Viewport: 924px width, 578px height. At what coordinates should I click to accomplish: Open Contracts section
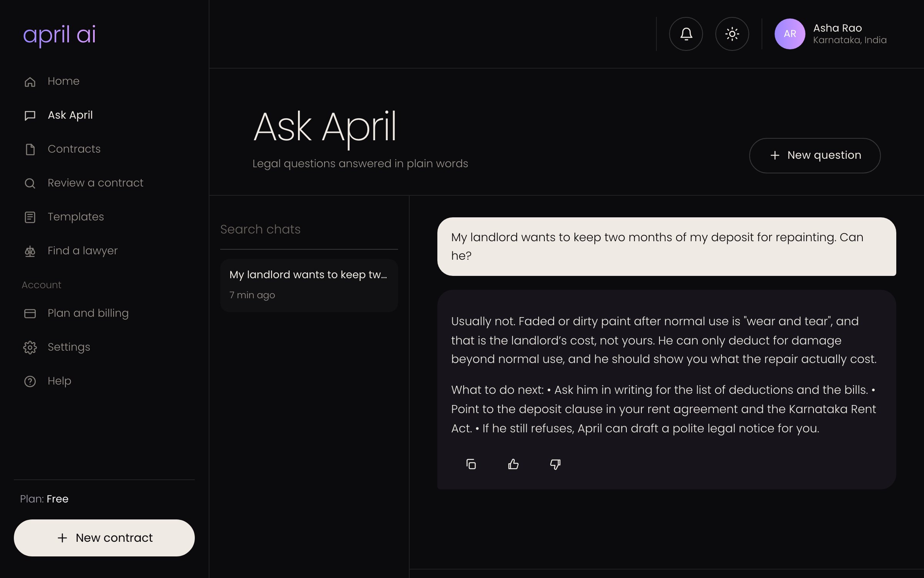point(104,149)
